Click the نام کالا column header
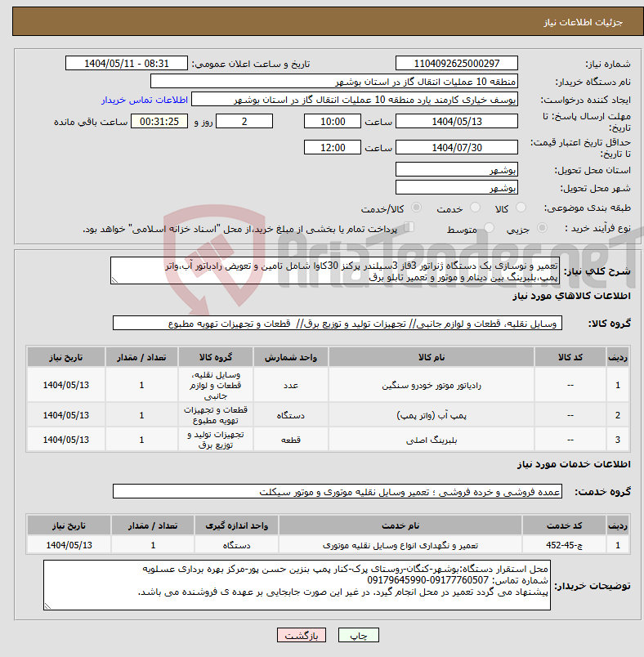 [x=432, y=357]
